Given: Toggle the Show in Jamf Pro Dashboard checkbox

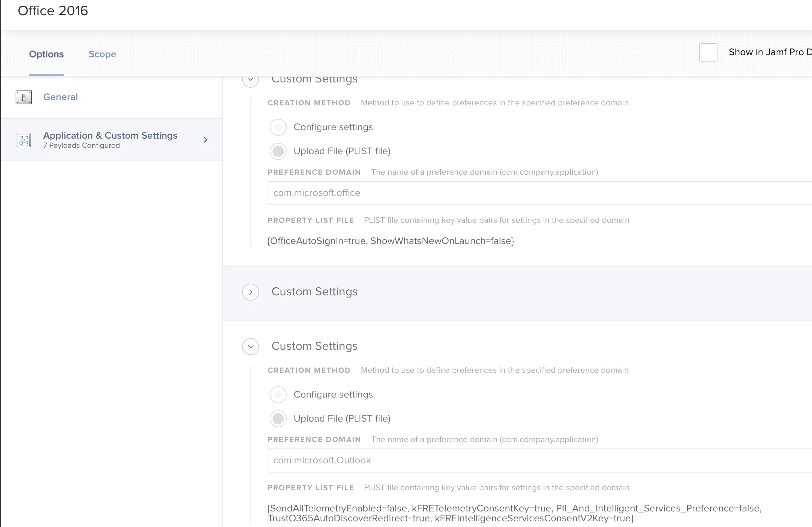Looking at the screenshot, I should coord(708,52).
